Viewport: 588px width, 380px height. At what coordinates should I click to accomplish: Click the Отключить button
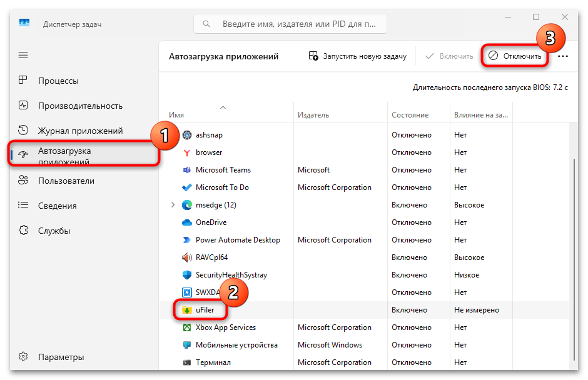click(515, 56)
